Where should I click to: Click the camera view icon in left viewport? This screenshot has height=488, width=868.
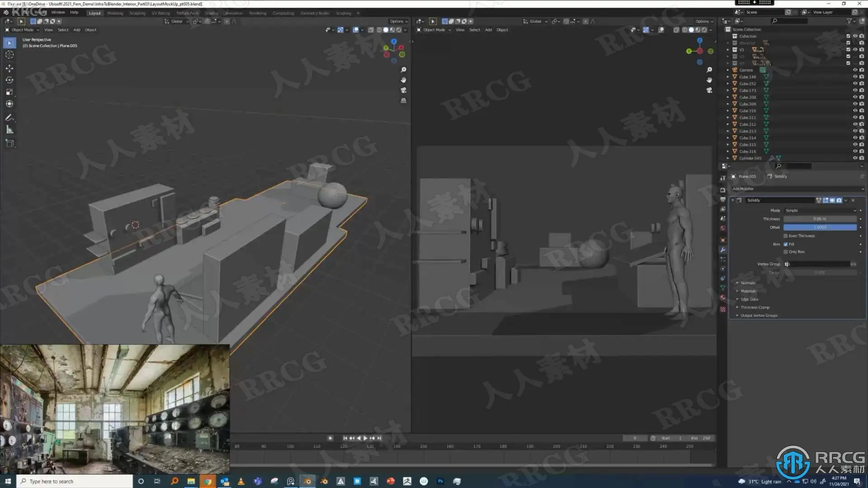[x=403, y=90]
